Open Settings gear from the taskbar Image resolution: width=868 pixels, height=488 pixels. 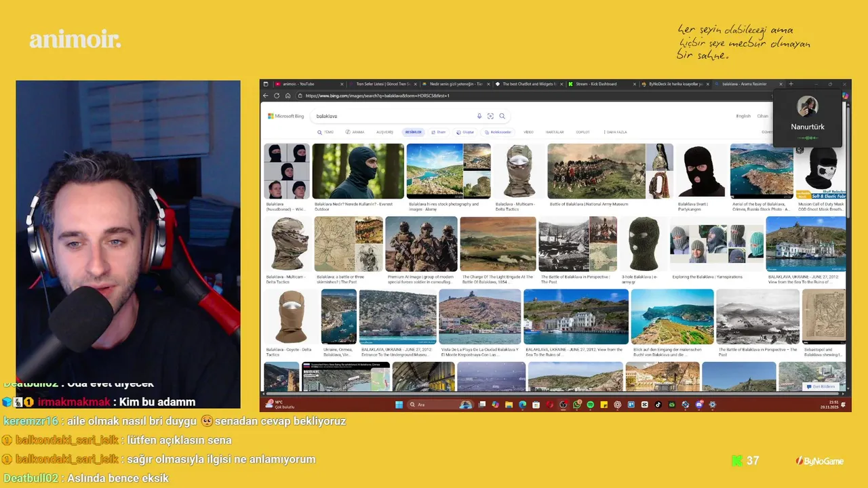tap(713, 405)
